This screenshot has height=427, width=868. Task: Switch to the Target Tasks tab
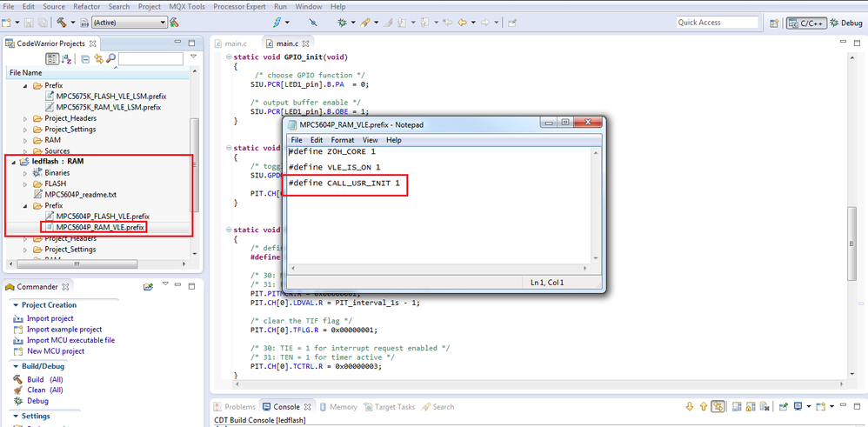[389, 406]
